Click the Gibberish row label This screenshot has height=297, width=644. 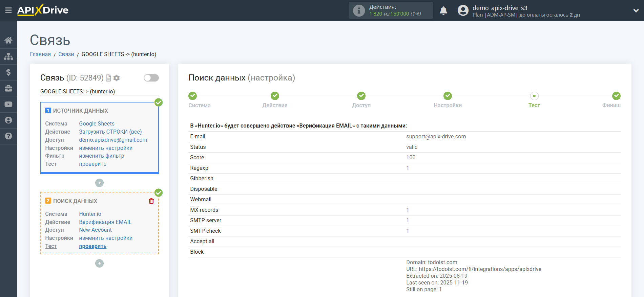202,178
